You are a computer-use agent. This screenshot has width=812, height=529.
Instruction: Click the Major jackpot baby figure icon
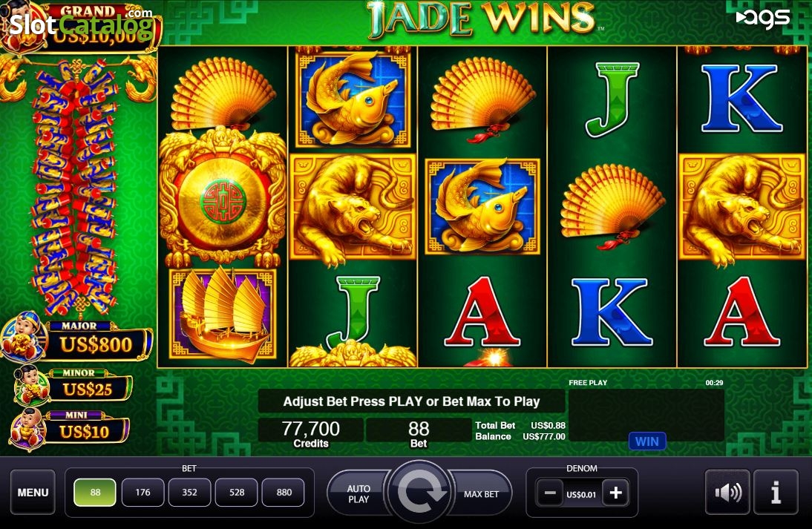pyautogui.click(x=23, y=337)
